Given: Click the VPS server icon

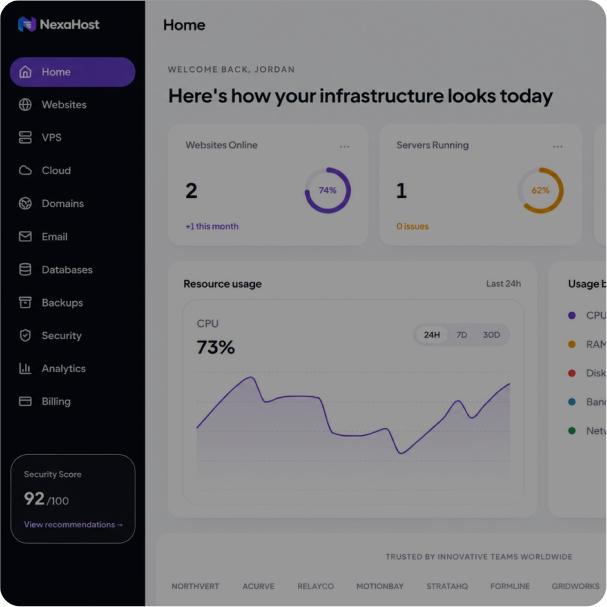Looking at the screenshot, I should pos(25,137).
